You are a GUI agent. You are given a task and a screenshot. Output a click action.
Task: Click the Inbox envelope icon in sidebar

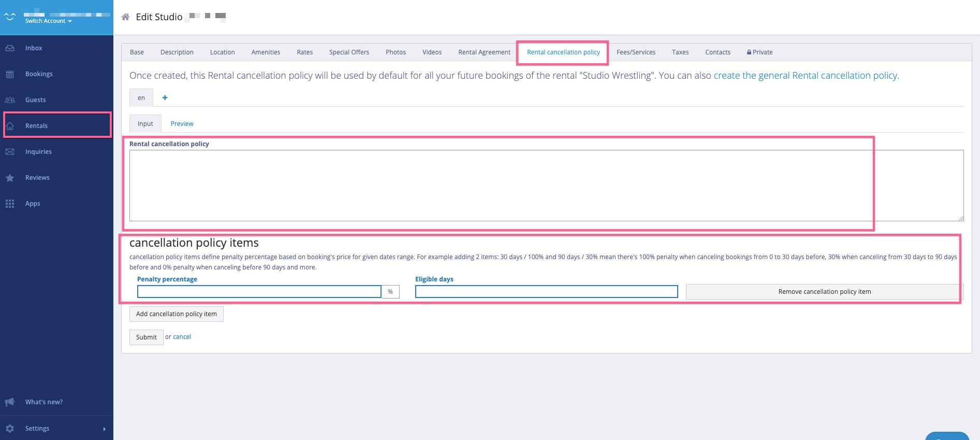10,48
